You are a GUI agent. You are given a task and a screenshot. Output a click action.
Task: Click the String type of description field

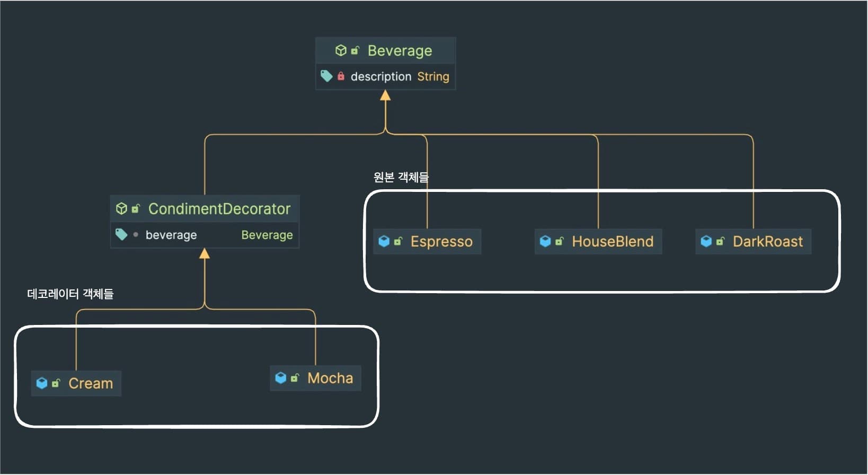click(433, 76)
